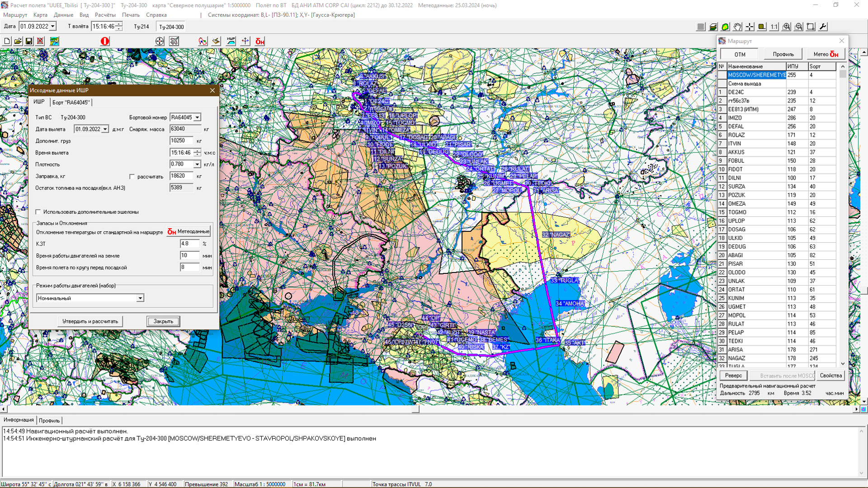Click the КЗТ value input field

click(189, 244)
